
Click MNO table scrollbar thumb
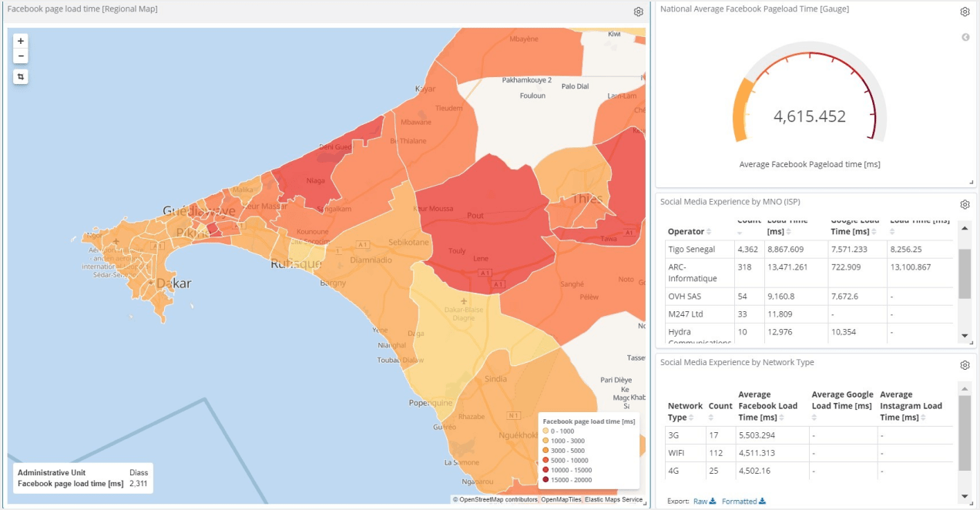[x=965, y=273]
